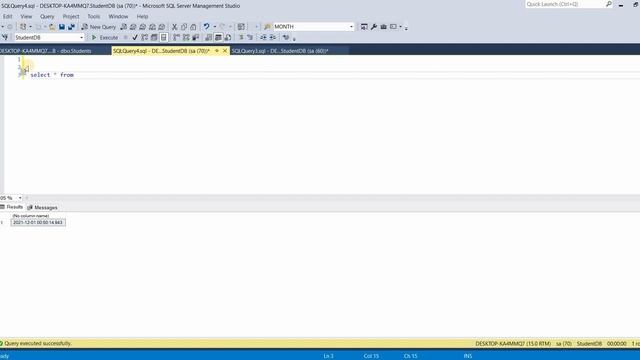Uncomment the selected lines
Screen dimensions: 640x360
pyautogui.click(x=250, y=38)
